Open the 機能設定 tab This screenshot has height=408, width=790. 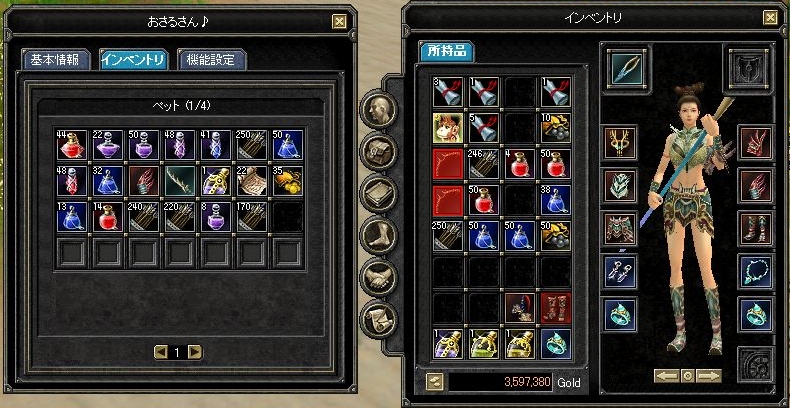[212, 59]
